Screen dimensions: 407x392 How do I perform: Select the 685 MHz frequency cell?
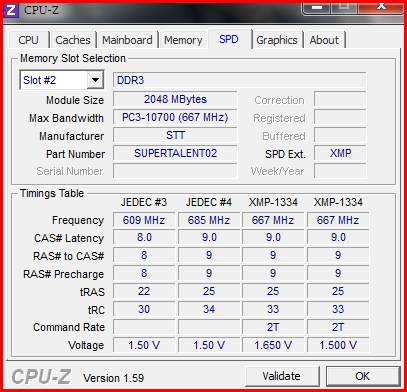point(209,220)
